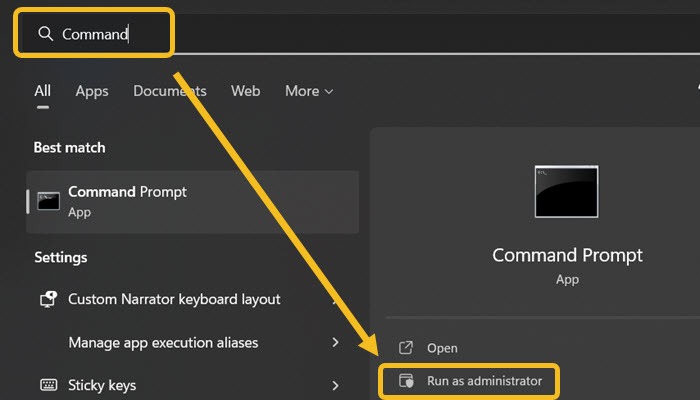Click the keyboard icon beside Sticky keys
The image size is (700, 400).
coord(47,385)
